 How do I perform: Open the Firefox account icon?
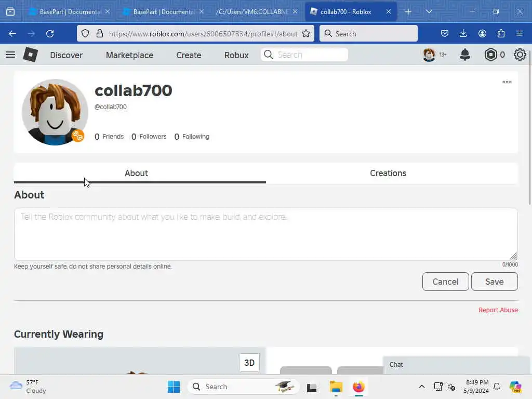[482, 33]
